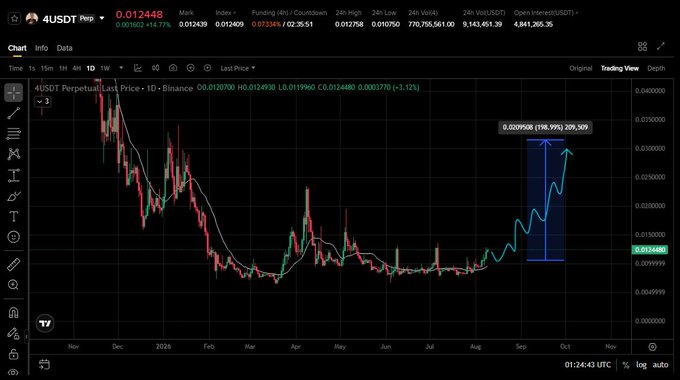Select the Text annotation tool

(x=13, y=216)
